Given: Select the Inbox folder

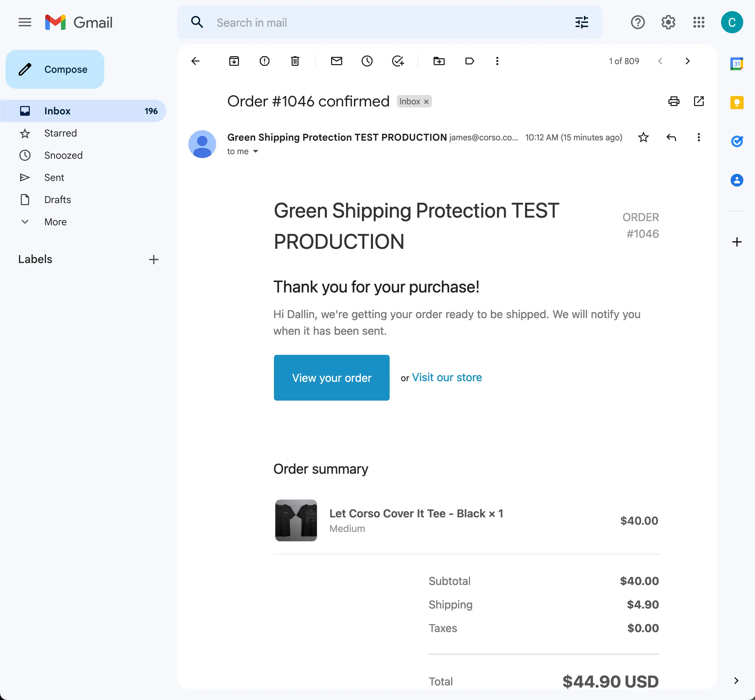Looking at the screenshot, I should (83, 111).
